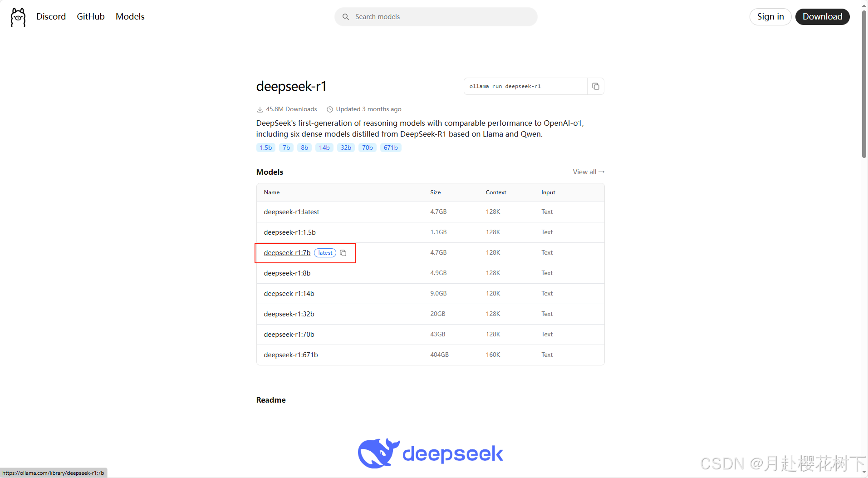Click the 20GB size cell
Viewport: 868px width, 478px height.
click(x=438, y=314)
